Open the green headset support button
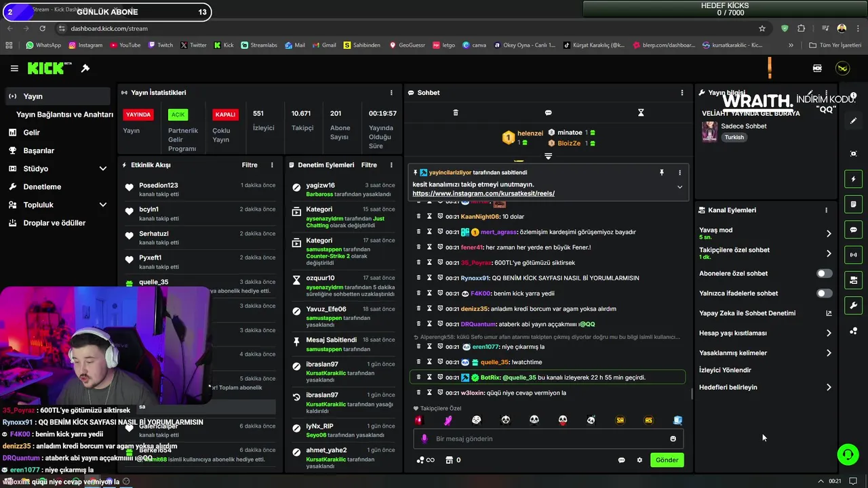The width and height of the screenshot is (868, 488). [848, 455]
